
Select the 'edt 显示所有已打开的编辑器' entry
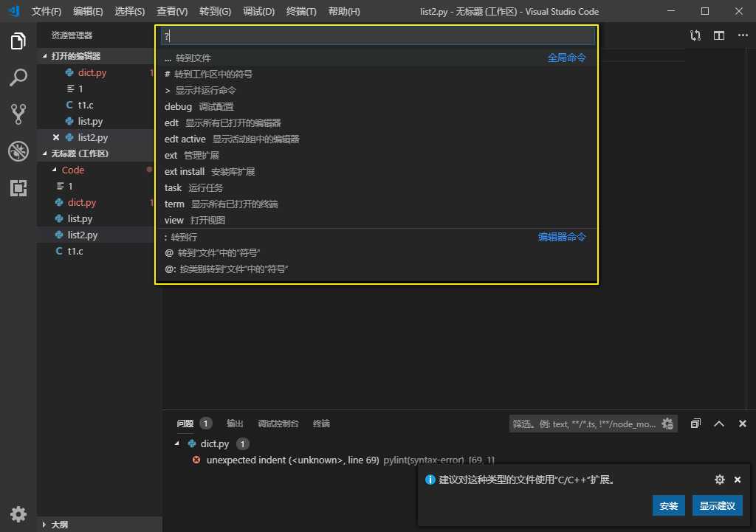(377, 123)
